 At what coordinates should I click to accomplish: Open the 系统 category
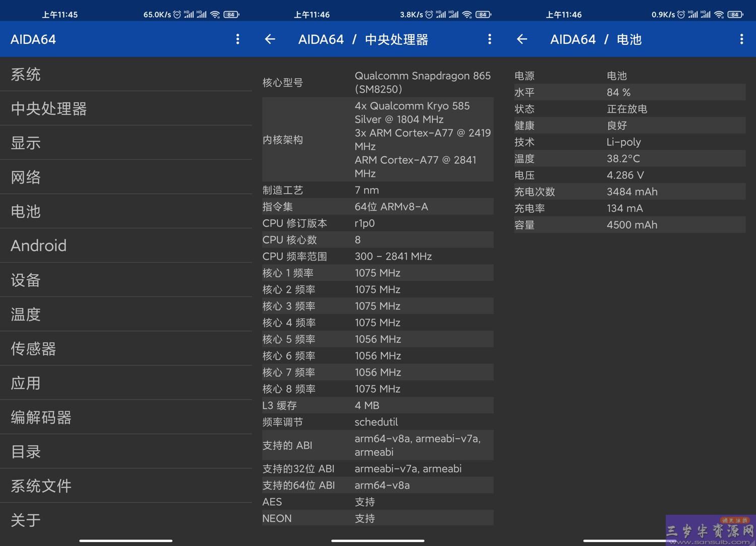click(126, 74)
